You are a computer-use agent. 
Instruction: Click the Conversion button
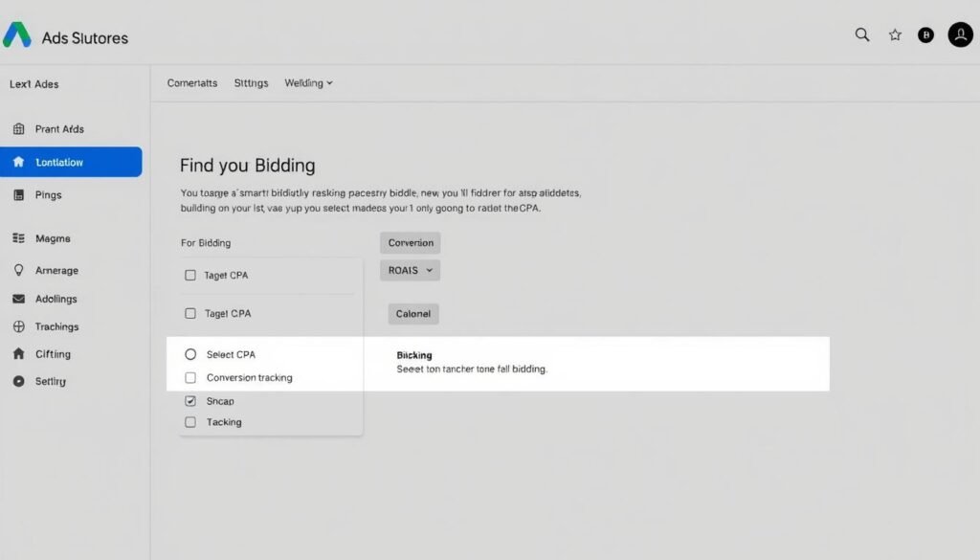411,243
